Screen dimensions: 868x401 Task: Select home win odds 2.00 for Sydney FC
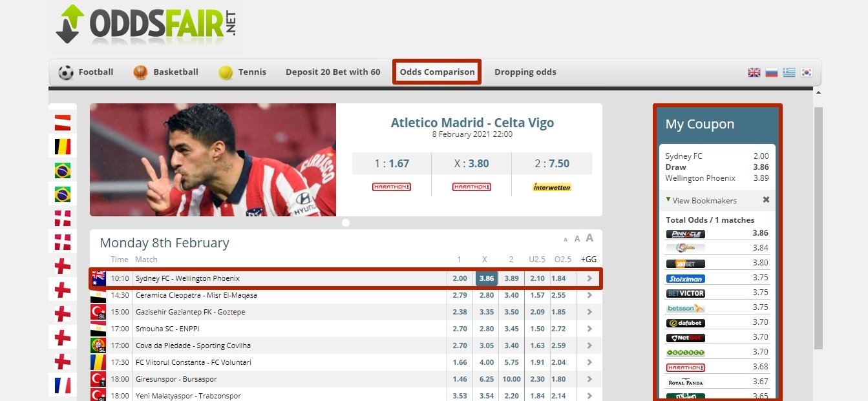tap(460, 279)
